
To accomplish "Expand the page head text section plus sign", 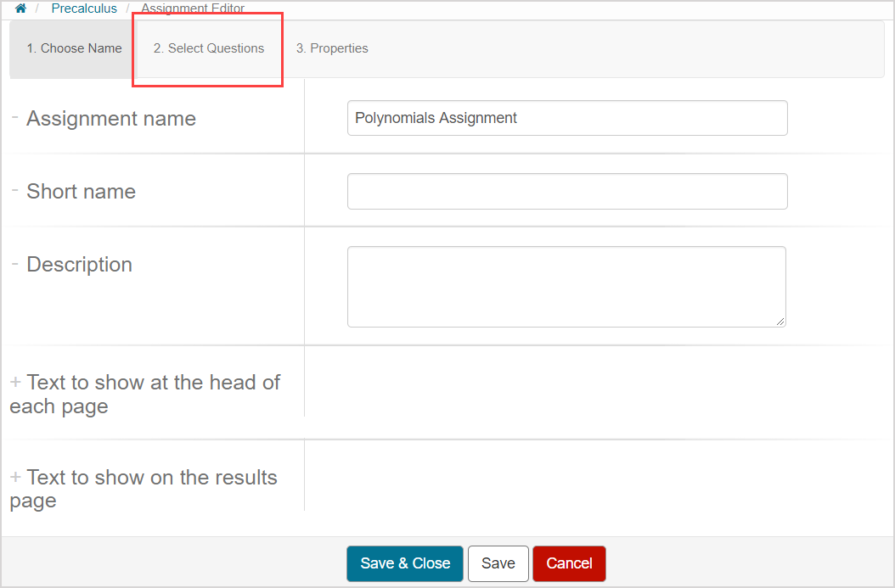I will coord(15,383).
